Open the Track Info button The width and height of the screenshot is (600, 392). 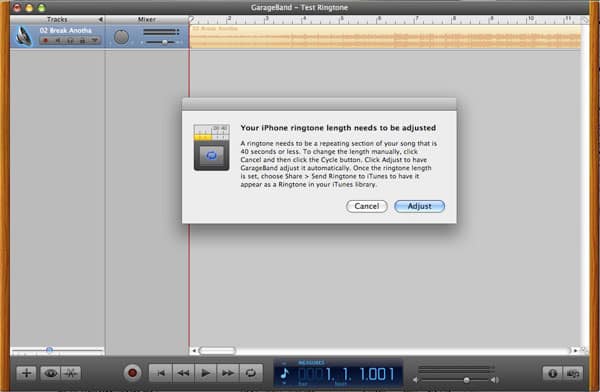click(x=553, y=373)
